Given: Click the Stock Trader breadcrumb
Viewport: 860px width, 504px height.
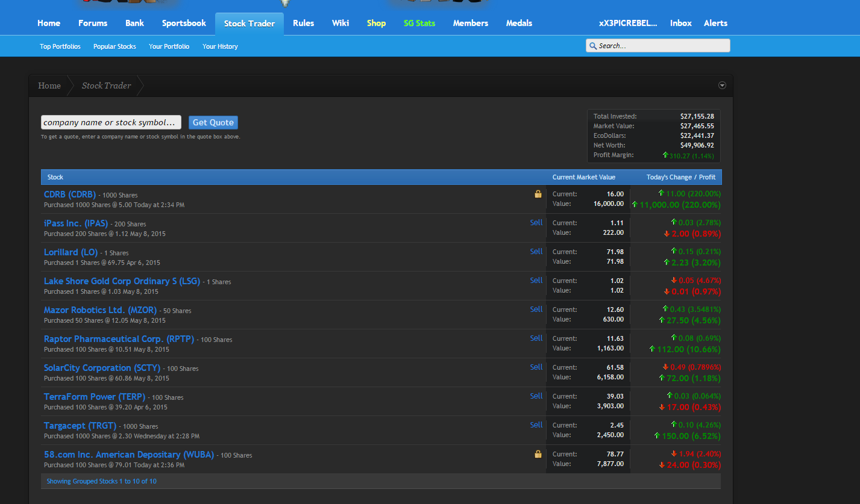Looking at the screenshot, I should point(106,86).
